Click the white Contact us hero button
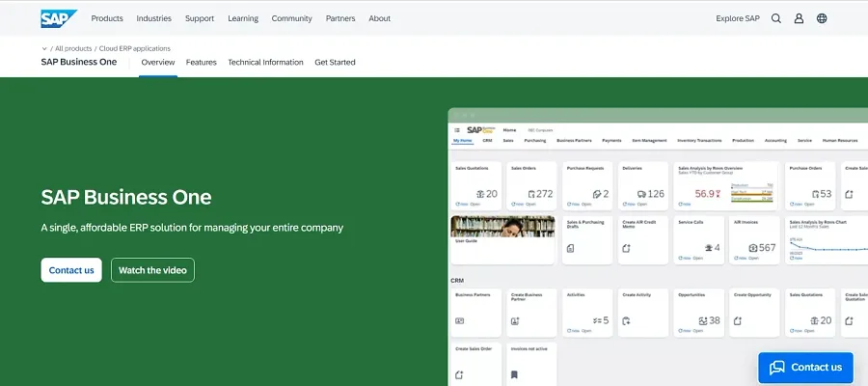868x386 pixels. pos(71,270)
